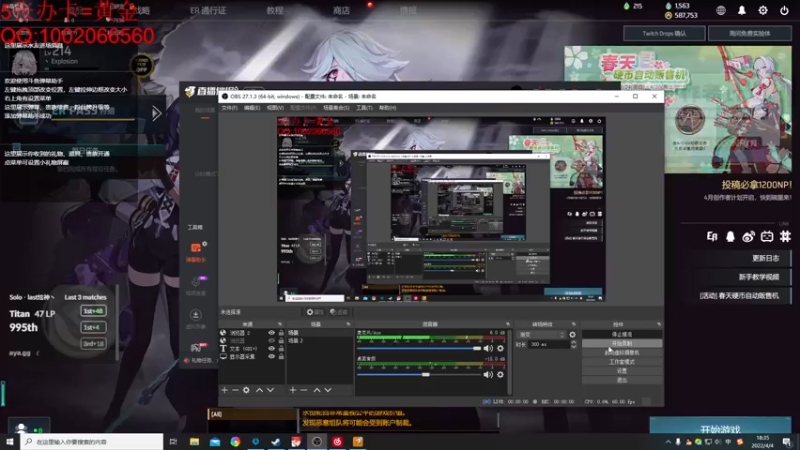Image resolution: width=800 pixels, height=450 pixels.
Task: Click the 停止推流 button in OBS controls
Action: click(x=622, y=334)
